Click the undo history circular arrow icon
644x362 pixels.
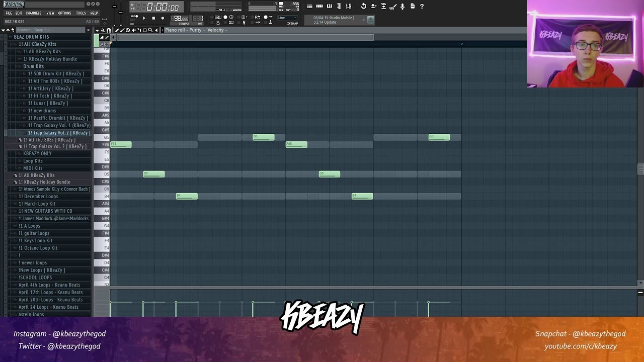(363, 6)
